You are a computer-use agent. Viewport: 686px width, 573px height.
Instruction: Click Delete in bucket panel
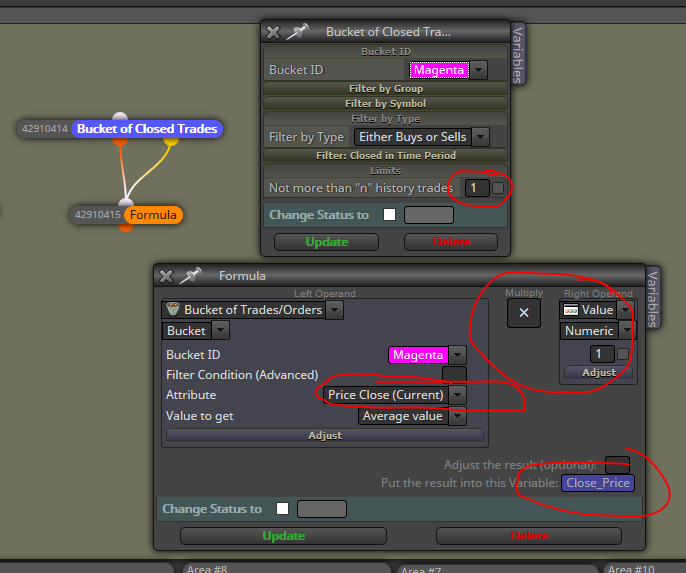pos(451,242)
